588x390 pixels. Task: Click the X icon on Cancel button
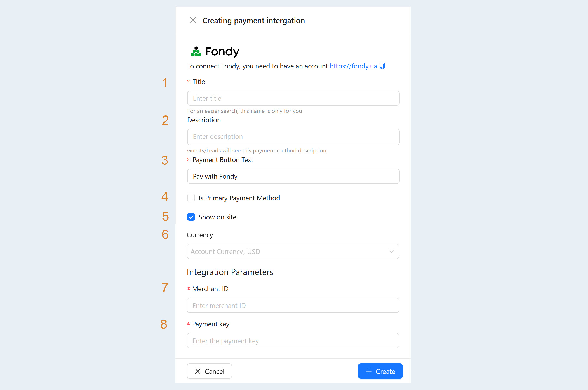point(198,371)
